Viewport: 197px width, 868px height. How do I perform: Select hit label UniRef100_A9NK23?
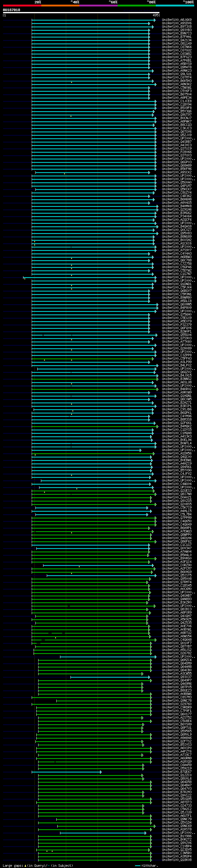(177, 71)
